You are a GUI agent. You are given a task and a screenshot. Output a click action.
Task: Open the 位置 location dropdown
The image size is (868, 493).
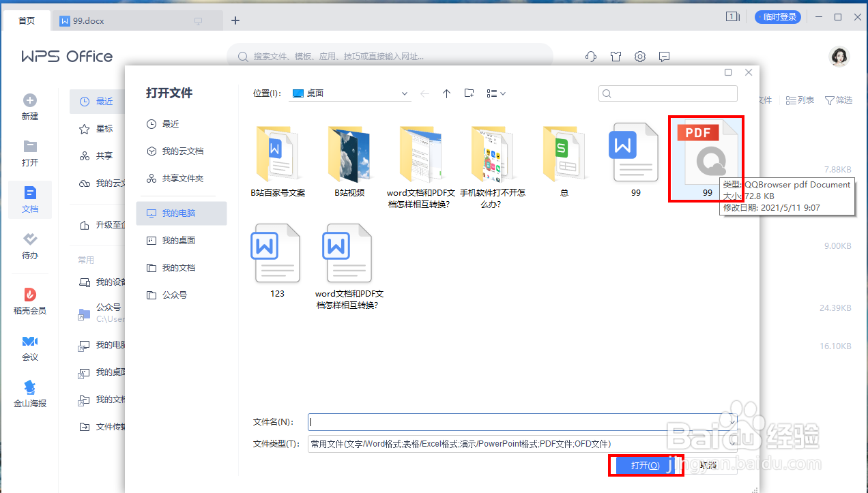point(404,93)
